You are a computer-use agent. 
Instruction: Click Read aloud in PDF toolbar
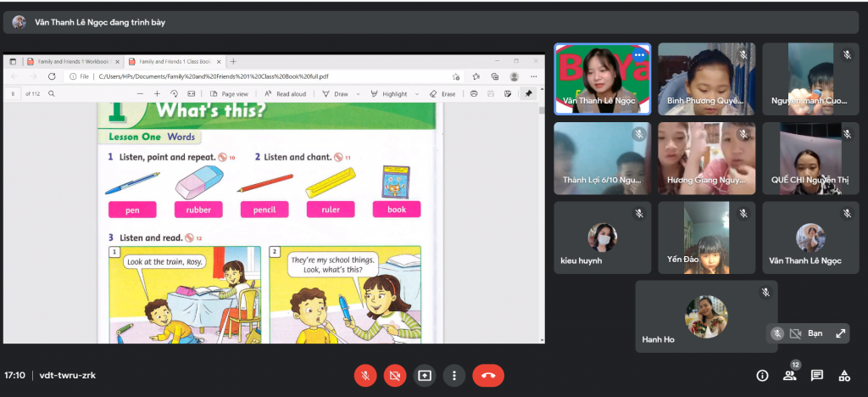click(285, 94)
